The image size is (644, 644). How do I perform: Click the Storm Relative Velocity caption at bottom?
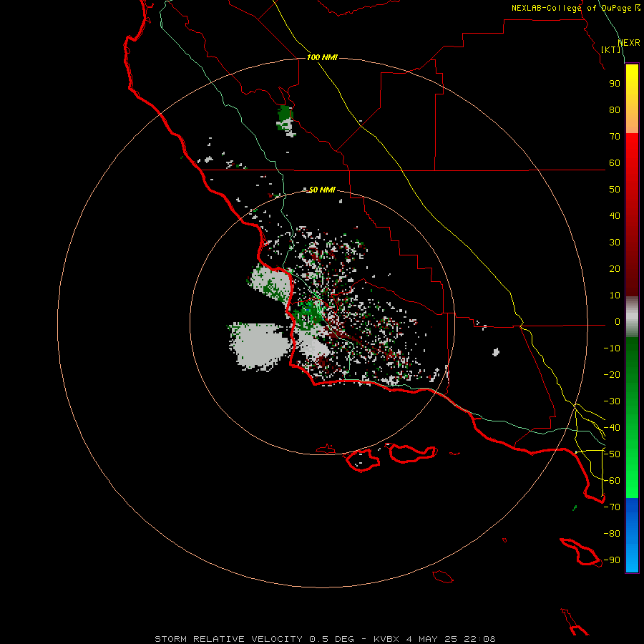point(325,639)
